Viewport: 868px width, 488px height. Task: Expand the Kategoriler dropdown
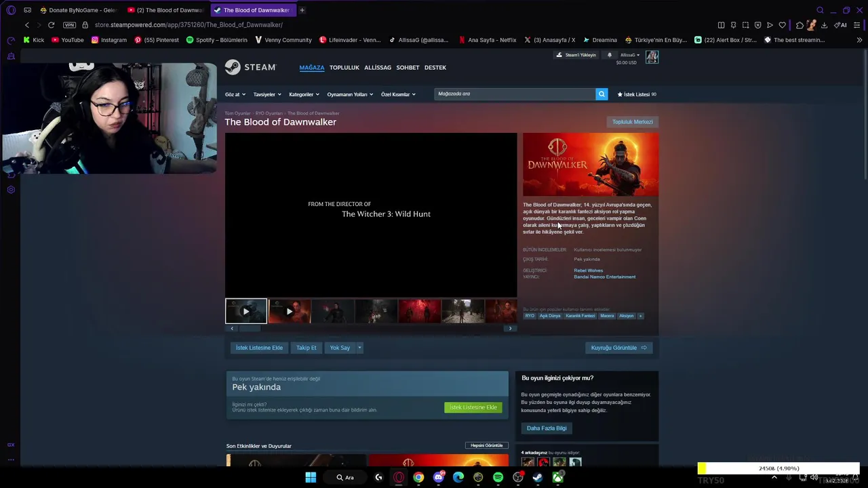[304, 94]
